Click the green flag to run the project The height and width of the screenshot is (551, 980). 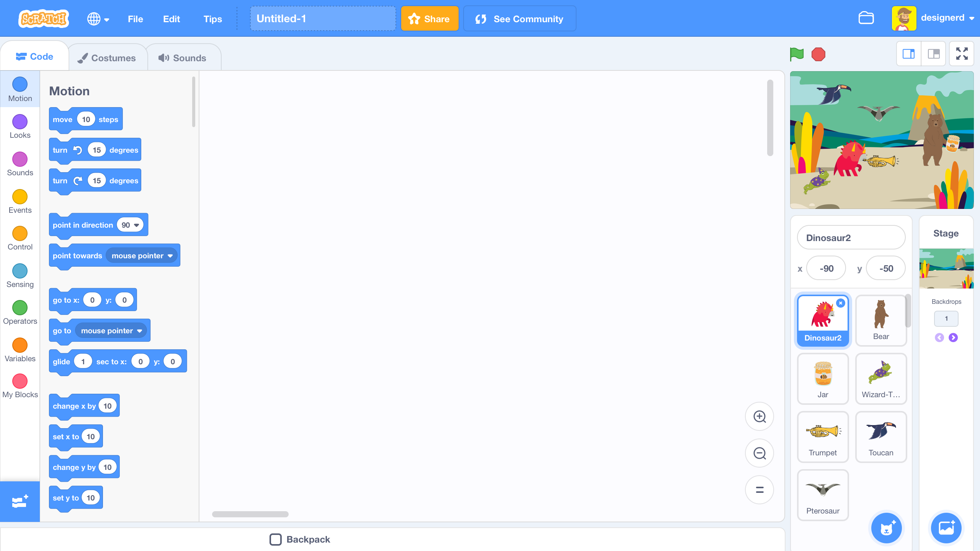point(796,55)
